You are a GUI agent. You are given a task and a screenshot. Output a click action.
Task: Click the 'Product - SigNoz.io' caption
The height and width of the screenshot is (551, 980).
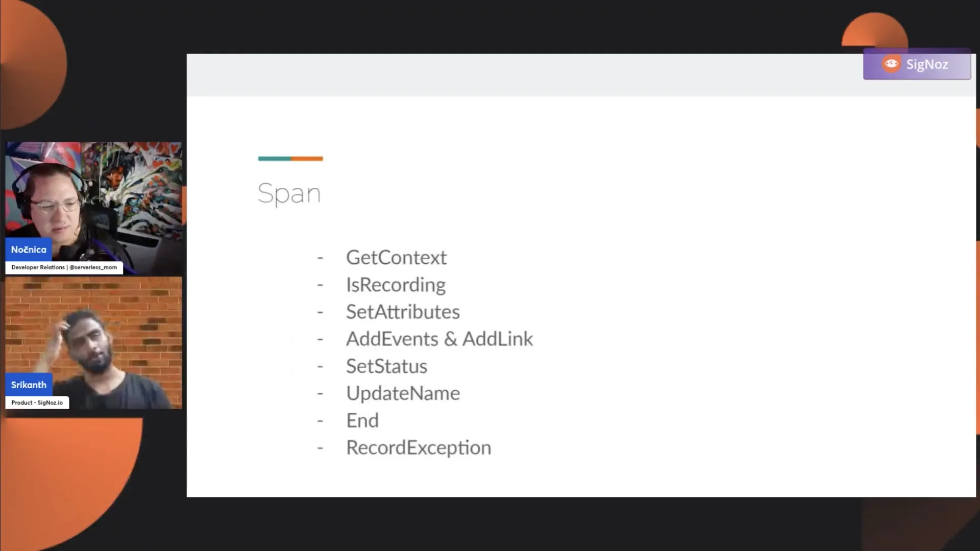point(37,403)
